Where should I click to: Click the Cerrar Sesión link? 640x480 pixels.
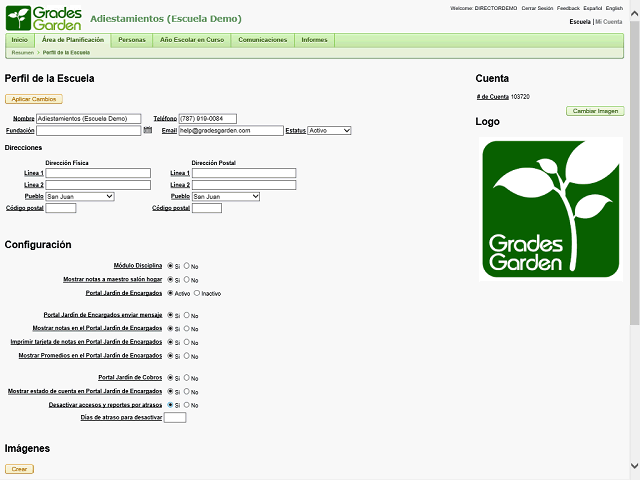pos(537,8)
